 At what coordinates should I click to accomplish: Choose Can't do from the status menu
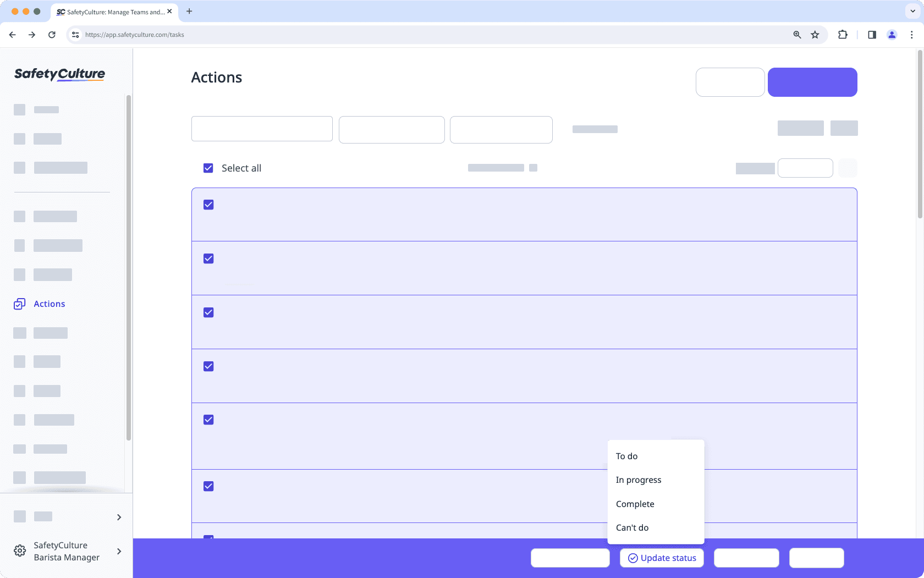pyautogui.click(x=632, y=527)
